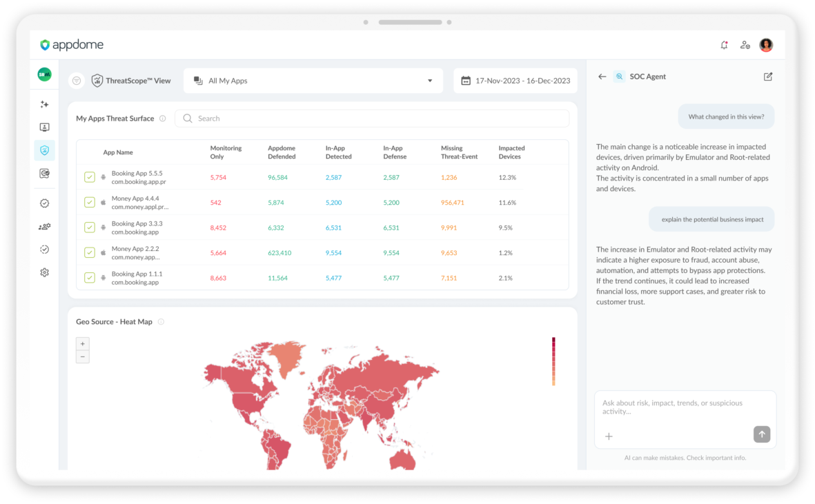Zoom in on the heat map

(83, 343)
